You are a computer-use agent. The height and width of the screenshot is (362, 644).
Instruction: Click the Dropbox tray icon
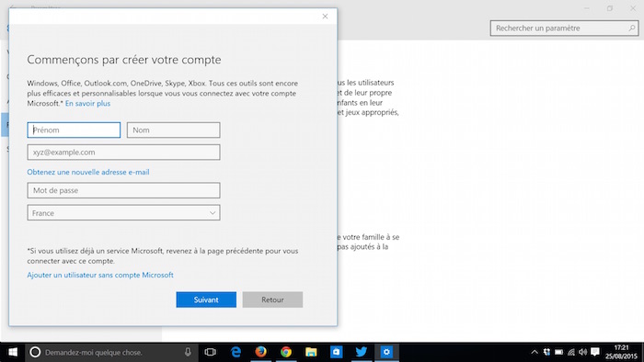pos(546,352)
